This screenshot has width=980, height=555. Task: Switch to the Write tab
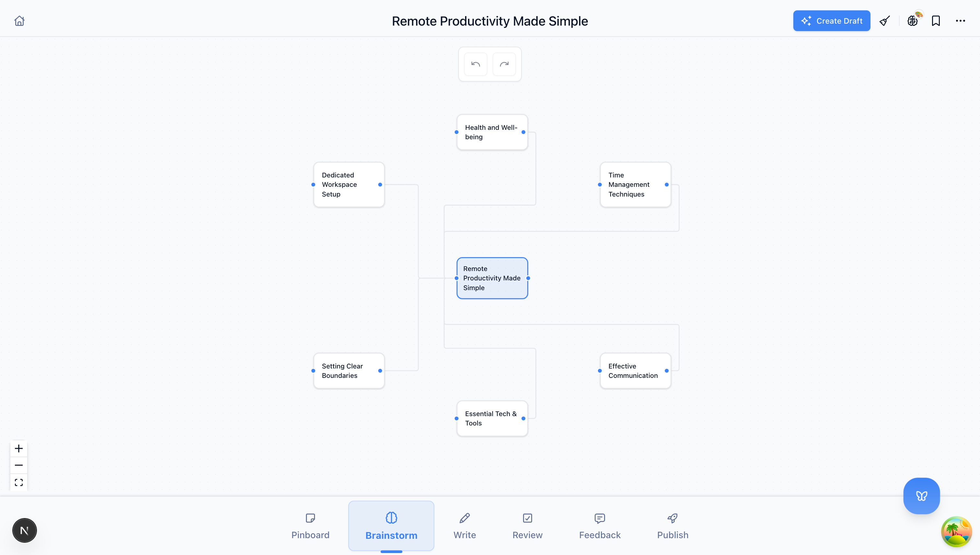[x=465, y=526]
